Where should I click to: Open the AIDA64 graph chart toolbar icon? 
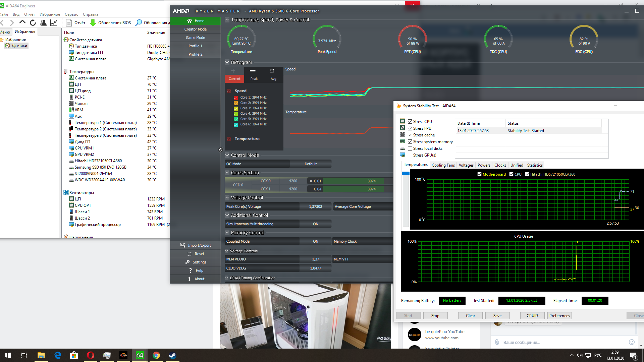54,23
